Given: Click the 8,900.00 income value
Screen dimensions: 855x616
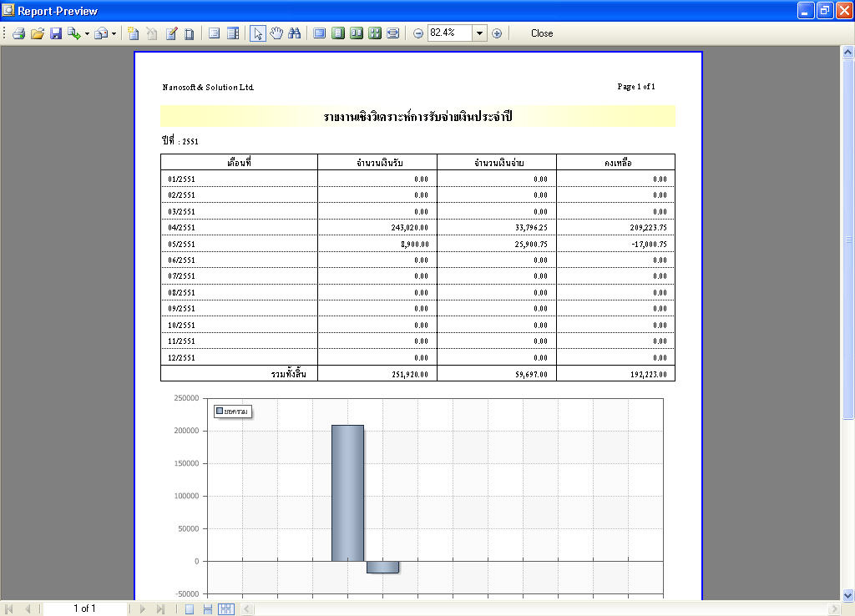Looking at the screenshot, I should pyautogui.click(x=414, y=245).
